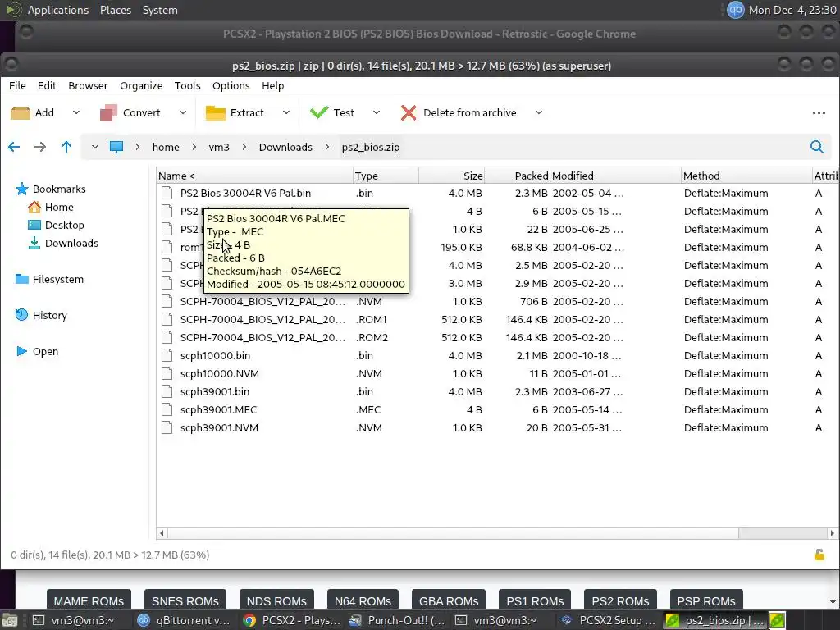This screenshot has width=840, height=630.
Task: Click the file icon for scph39001.NVM
Action: click(167, 427)
